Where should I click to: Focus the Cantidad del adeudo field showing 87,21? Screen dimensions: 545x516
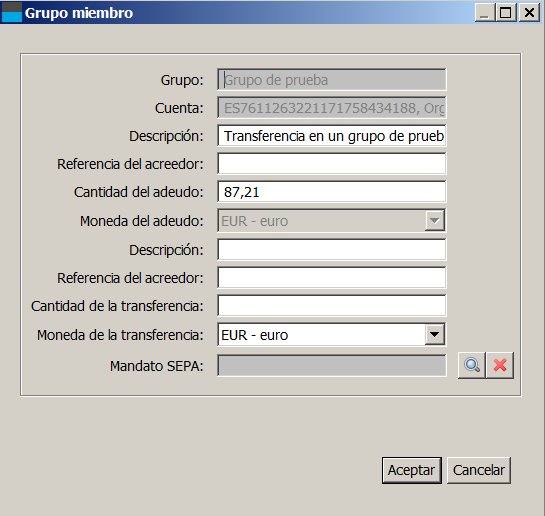click(332, 191)
